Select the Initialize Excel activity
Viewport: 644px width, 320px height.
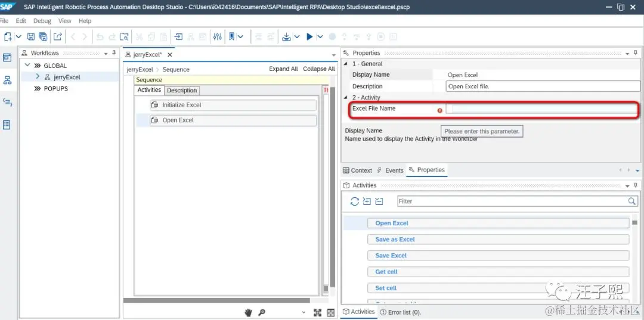tap(233, 105)
